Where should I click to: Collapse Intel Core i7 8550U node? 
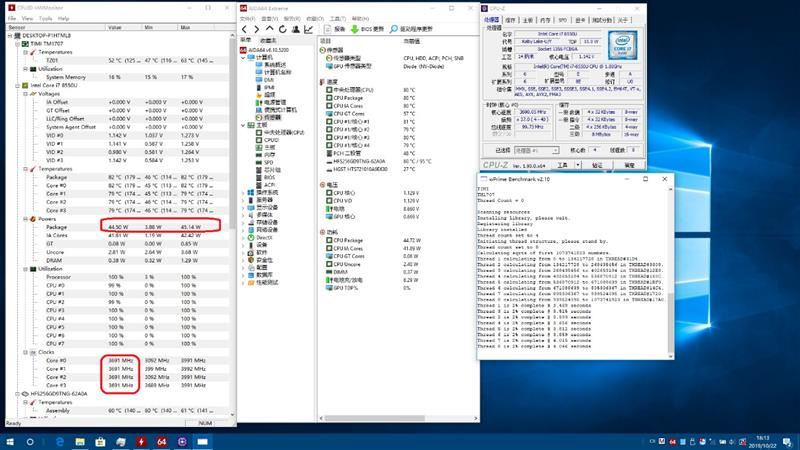pos(18,85)
